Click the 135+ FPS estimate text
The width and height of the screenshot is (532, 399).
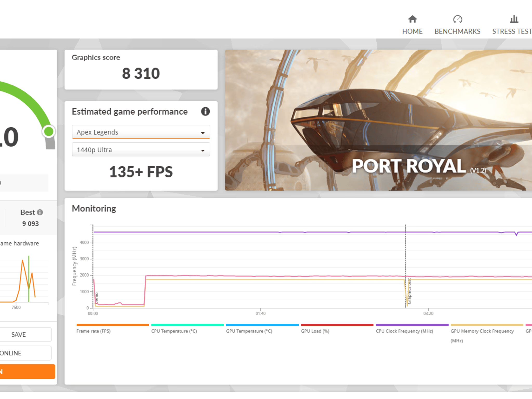pos(141,172)
